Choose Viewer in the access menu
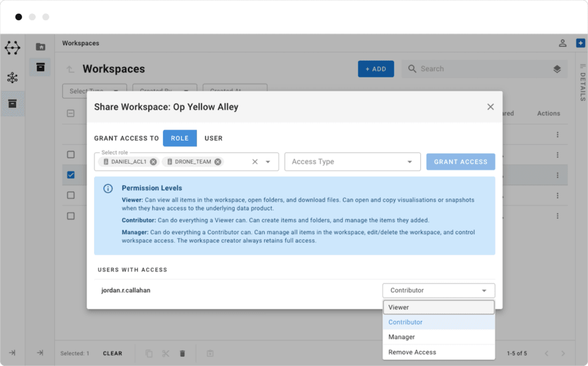 click(x=439, y=307)
